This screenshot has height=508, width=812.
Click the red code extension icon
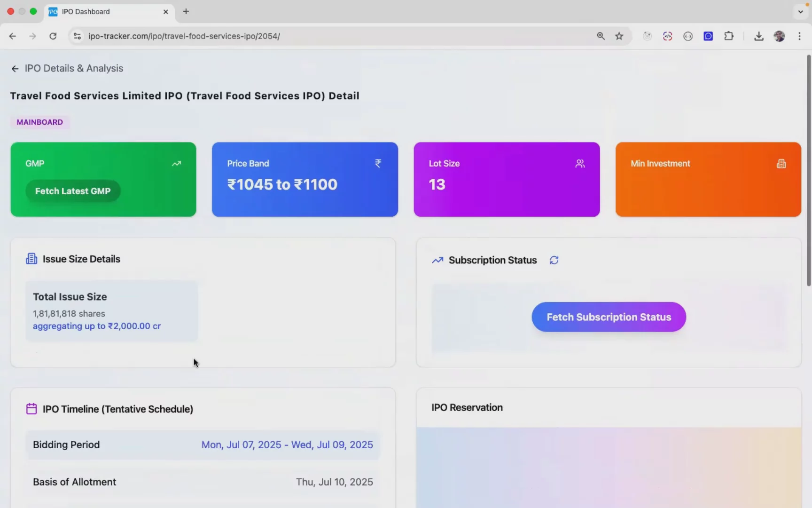point(668,36)
